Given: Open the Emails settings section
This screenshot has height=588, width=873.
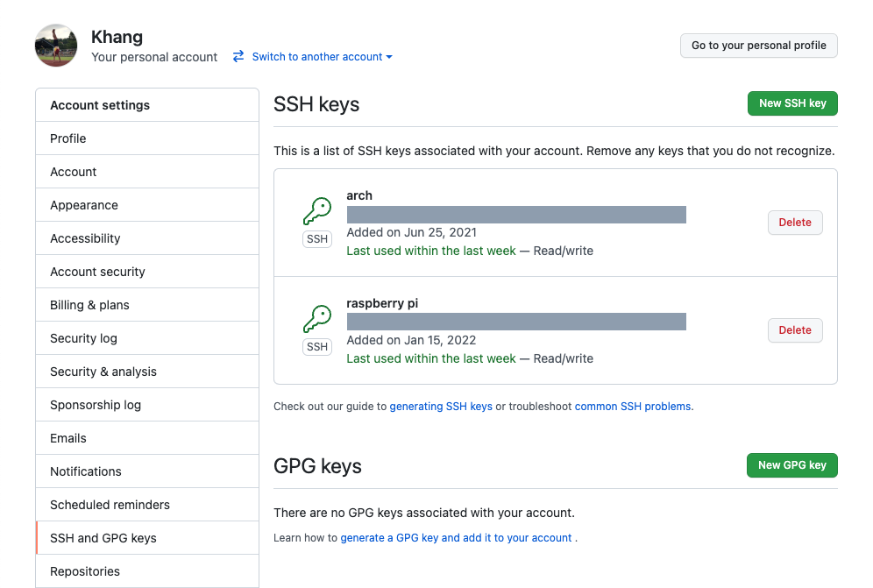Looking at the screenshot, I should tap(67, 437).
